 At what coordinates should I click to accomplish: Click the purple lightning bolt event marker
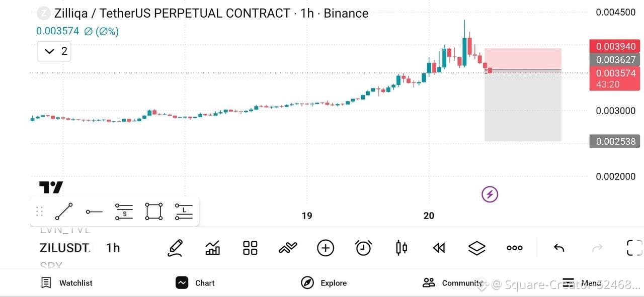[x=490, y=194]
